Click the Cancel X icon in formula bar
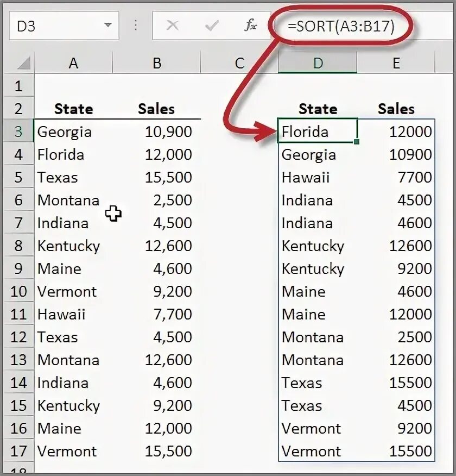The image size is (456, 476). pos(173,26)
